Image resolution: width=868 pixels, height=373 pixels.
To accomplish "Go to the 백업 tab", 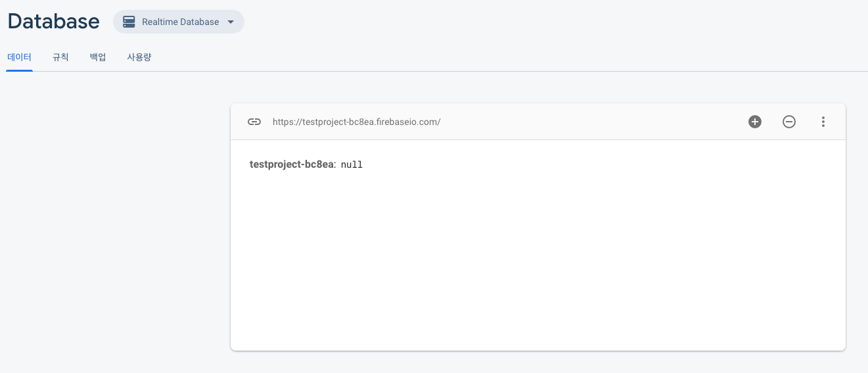I will 98,57.
